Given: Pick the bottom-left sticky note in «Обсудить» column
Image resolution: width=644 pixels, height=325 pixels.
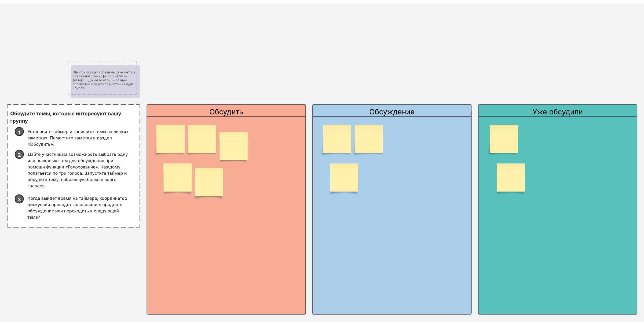Looking at the screenshot, I should click(x=177, y=177).
